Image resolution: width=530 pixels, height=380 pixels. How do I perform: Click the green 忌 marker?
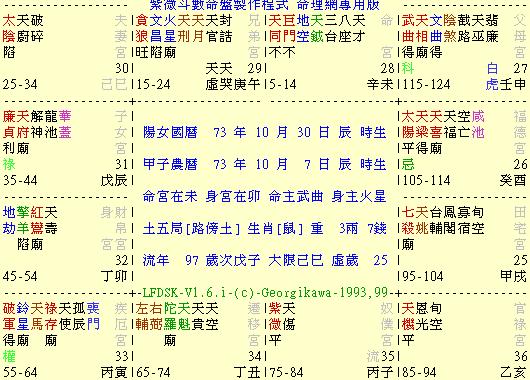click(x=408, y=164)
